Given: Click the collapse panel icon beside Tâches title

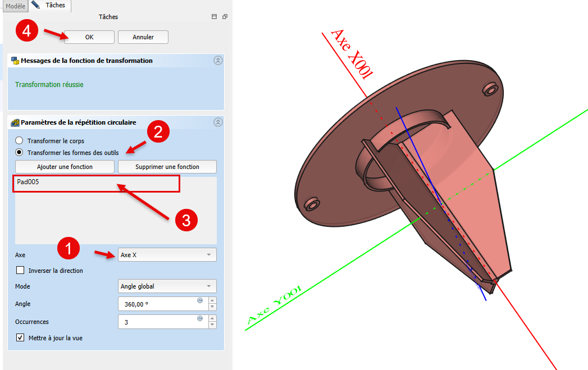Looking at the screenshot, I should tap(214, 17).
